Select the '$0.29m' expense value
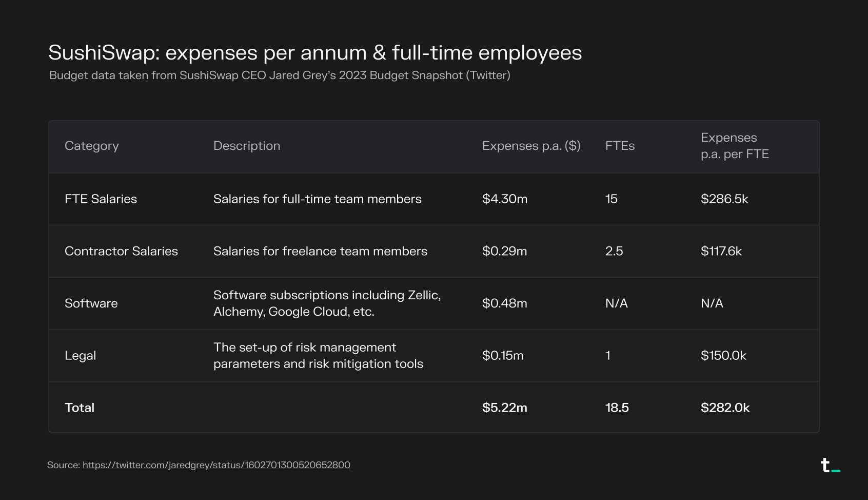868x500 pixels. click(505, 251)
